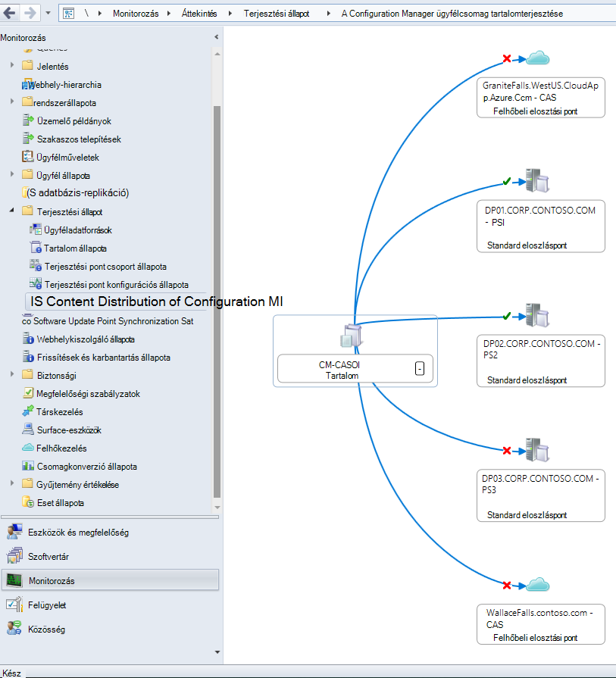The width and height of the screenshot is (616, 678).
Task: Open Webhely-hierarchia icon in tree
Action: click(x=28, y=84)
